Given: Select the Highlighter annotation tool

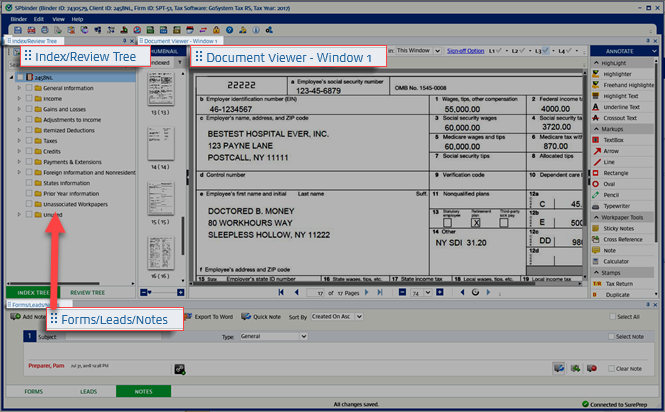Looking at the screenshot, I should tap(619, 73).
